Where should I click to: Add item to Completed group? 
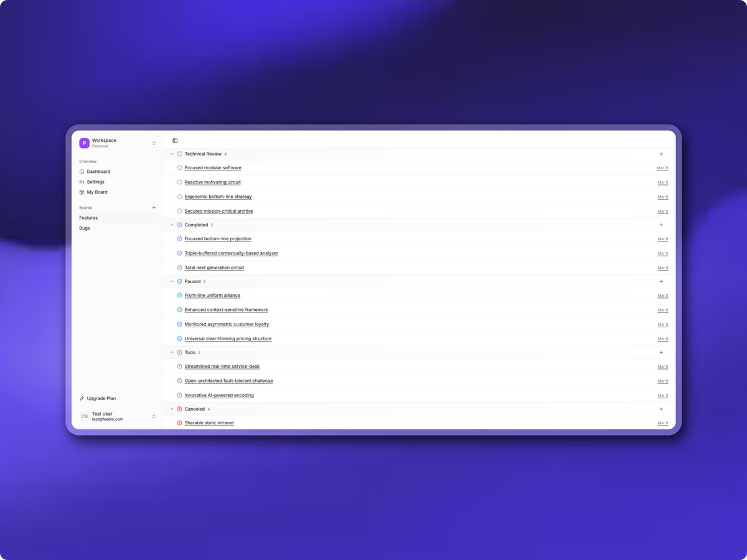[x=661, y=225]
